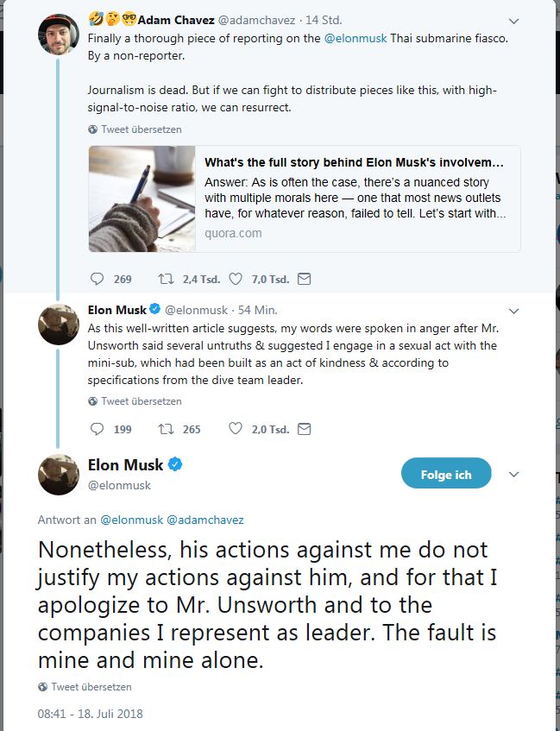Click @adamchavez in Antwort an line
The image size is (560, 731).
(x=205, y=520)
